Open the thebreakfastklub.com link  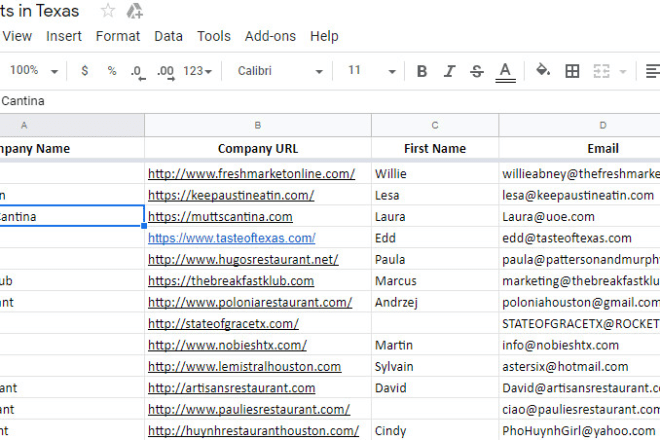231,281
